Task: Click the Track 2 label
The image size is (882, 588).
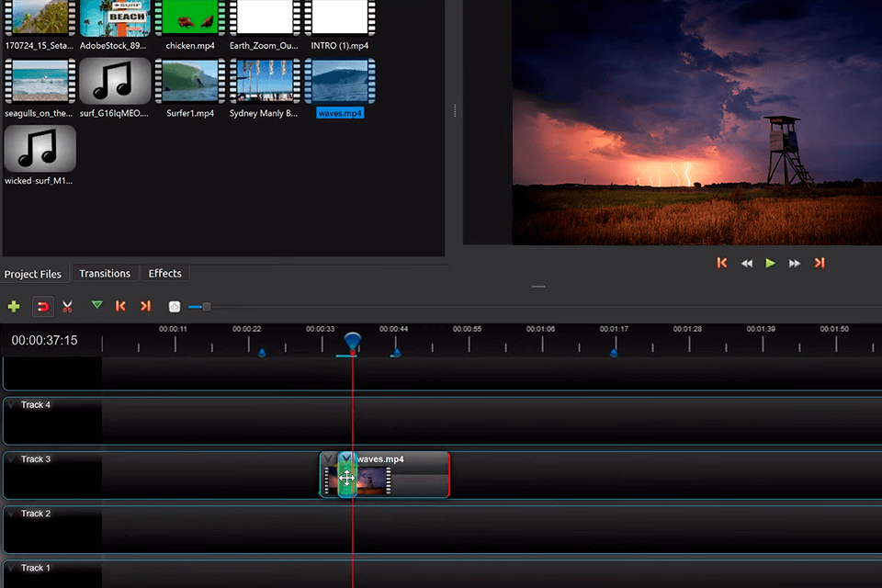Action: pyautogui.click(x=36, y=514)
